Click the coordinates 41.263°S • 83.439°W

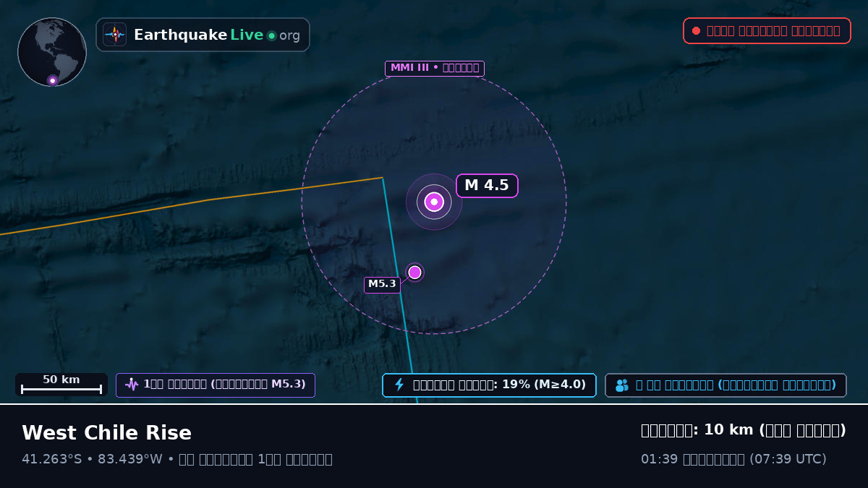point(92,459)
